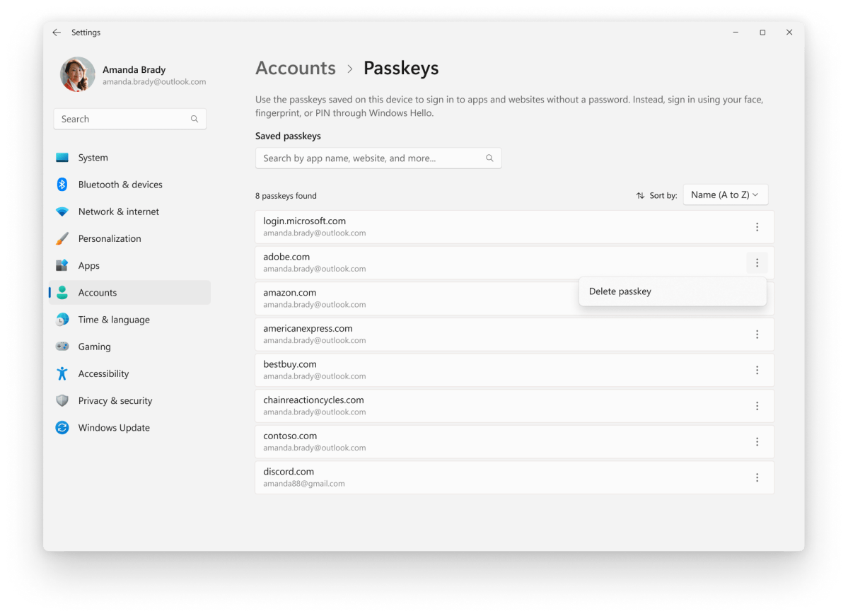Image resolution: width=848 pixels, height=616 pixels.
Task: Switch to Accounts settings in sidebar
Action: [97, 292]
